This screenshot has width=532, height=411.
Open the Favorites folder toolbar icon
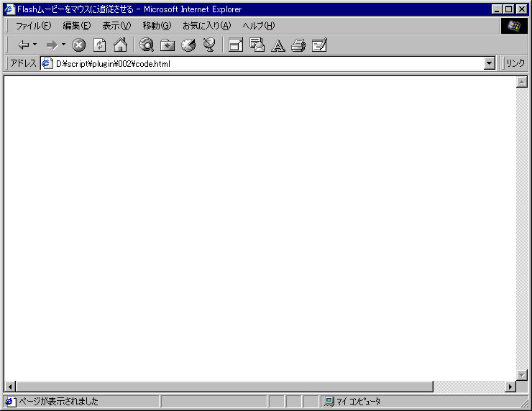tap(168, 45)
